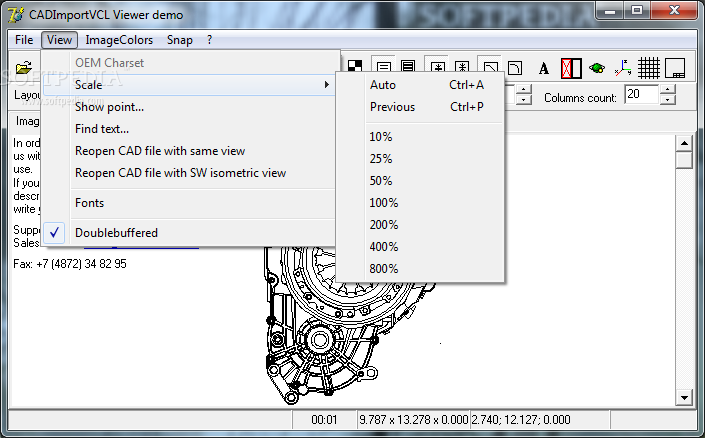Toggle the diagonal line box icon

point(490,66)
